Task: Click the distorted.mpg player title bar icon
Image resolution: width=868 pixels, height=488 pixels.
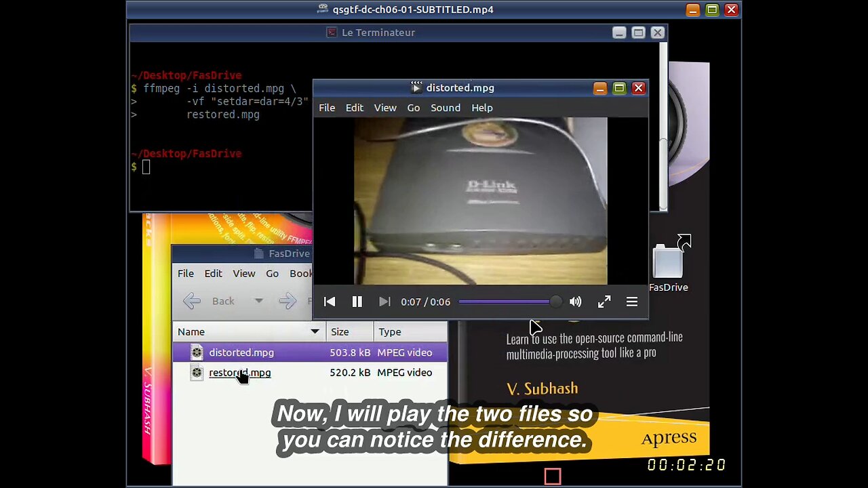Action: pos(416,88)
